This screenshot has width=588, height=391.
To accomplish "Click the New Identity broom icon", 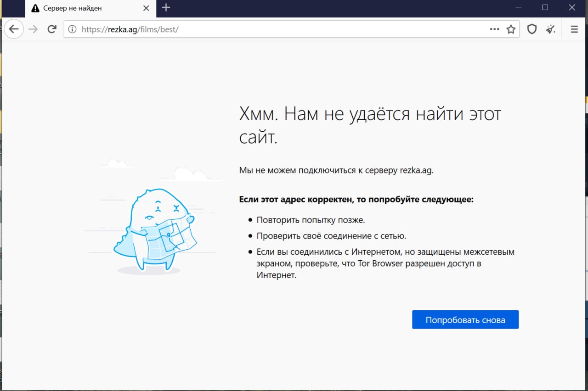I will 550,29.
